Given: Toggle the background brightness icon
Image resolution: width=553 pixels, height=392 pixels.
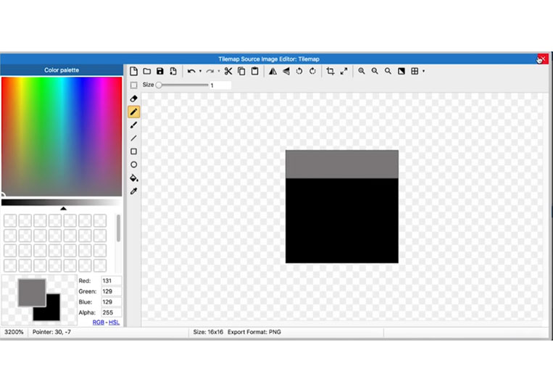Looking at the screenshot, I should [x=402, y=71].
